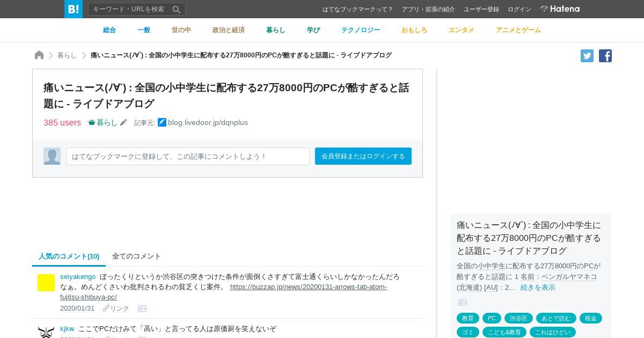Switch to 人気のコメント(10) tab
Viewport: 644px width, 338px height.
[x=69, y=256]
